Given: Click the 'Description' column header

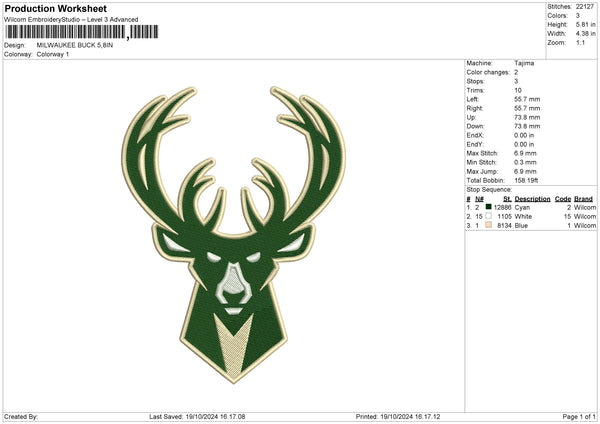Looking at the screenshot, I should coord(532,199).
